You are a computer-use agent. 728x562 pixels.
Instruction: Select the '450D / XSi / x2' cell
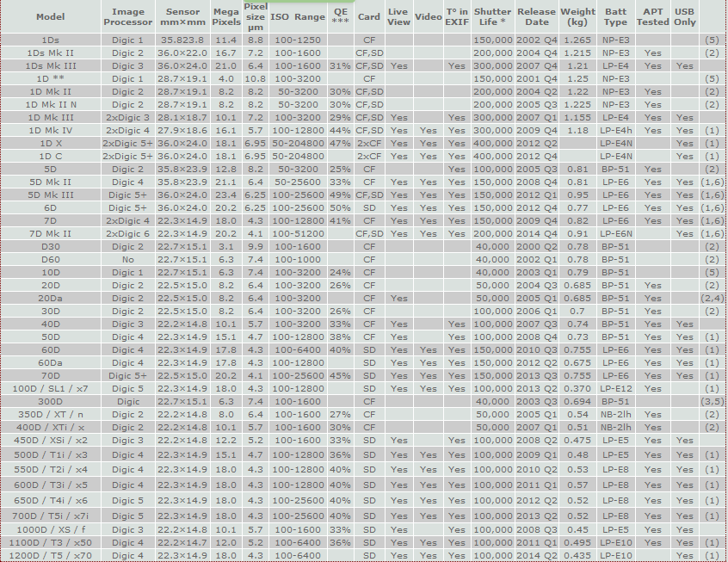[x=50, y=441]
